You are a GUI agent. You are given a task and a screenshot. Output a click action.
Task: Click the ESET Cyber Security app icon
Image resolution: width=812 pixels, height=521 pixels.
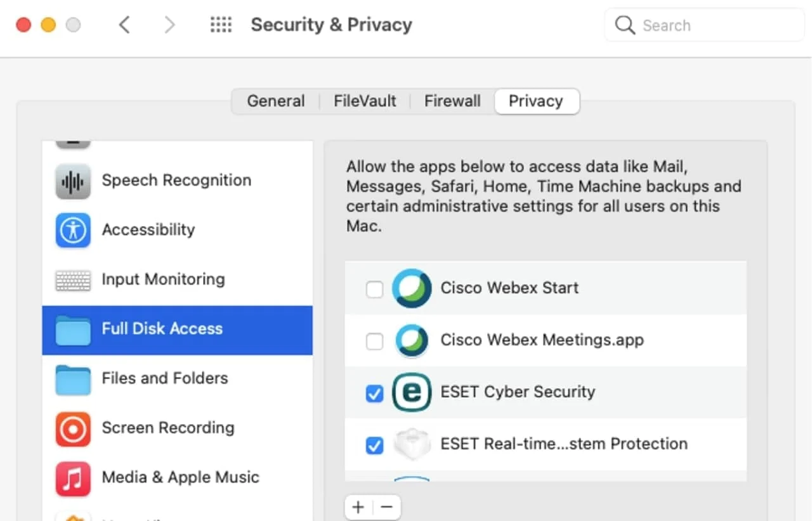point(412,392)
